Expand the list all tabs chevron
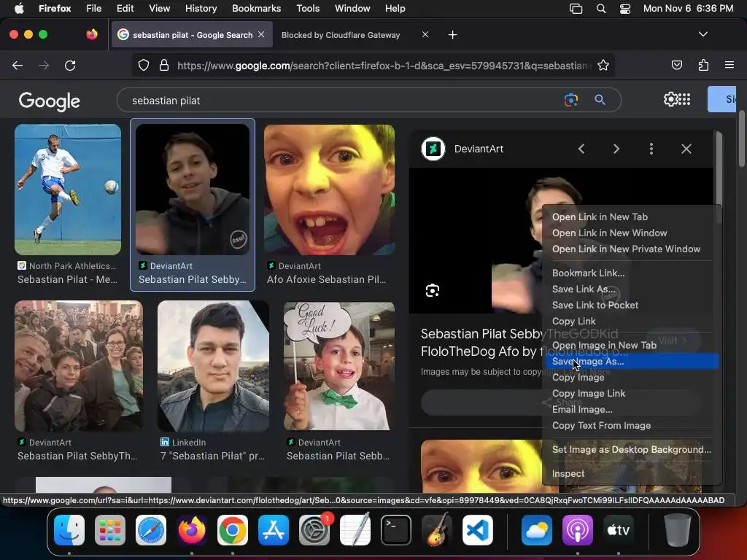This screenshot has height=560, width=747. [703, 34]
